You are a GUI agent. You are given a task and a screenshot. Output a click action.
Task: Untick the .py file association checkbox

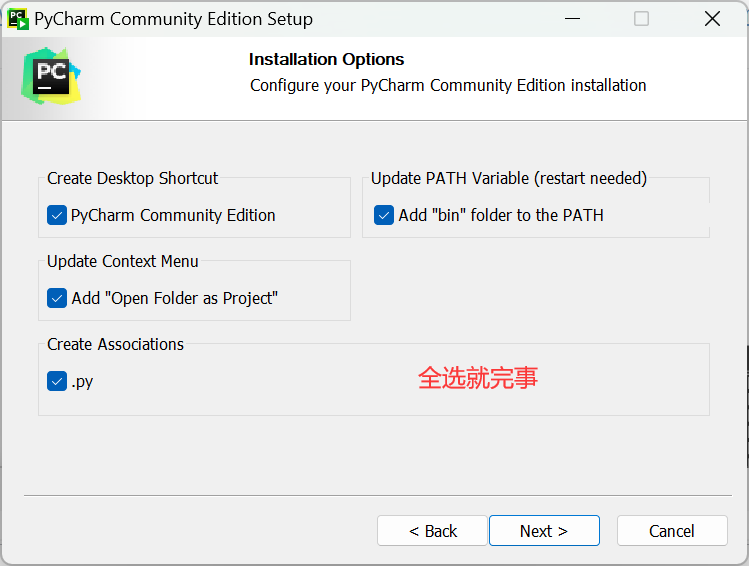coord(57,381)
